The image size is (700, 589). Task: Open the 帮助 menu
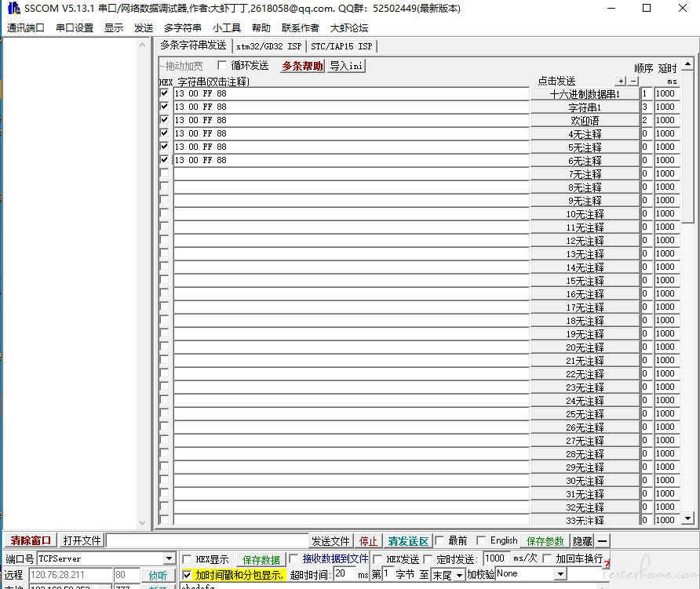pos(261,27)
